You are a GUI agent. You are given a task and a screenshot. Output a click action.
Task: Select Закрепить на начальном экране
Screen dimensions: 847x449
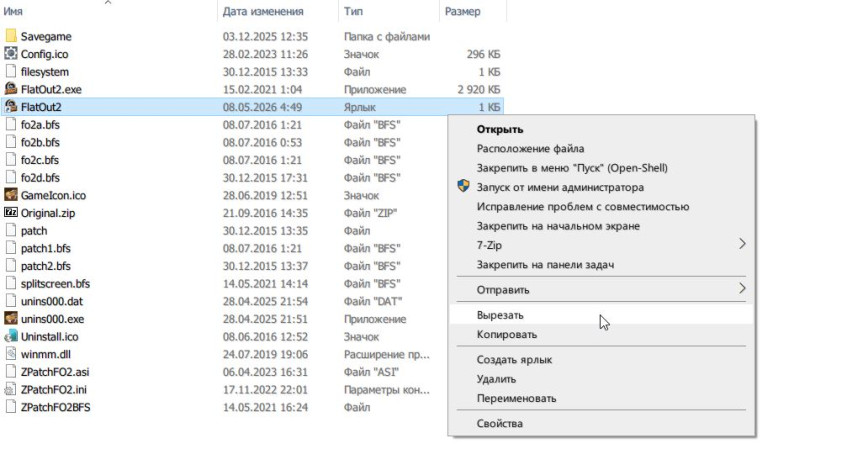click(x=558, y=226)
